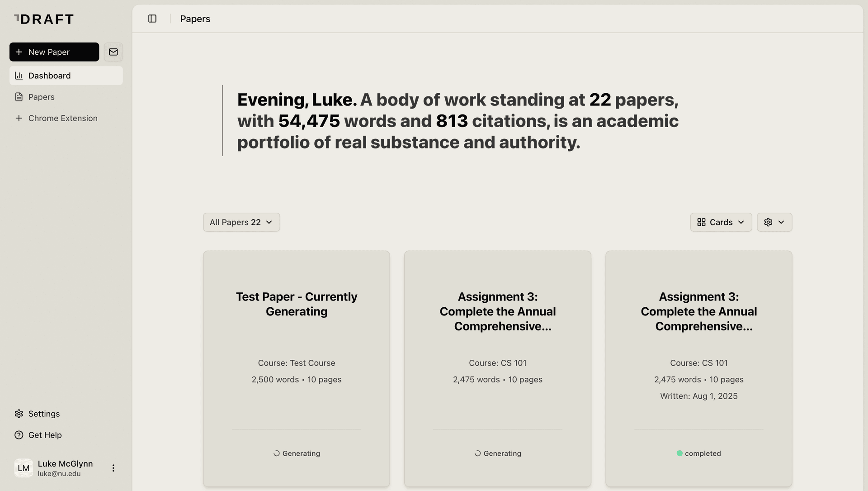Viewport: 868px width, 491px height.
Task: Click the Papers breadcrumb title
Action: pyautogui.click(x=195, y=19)
